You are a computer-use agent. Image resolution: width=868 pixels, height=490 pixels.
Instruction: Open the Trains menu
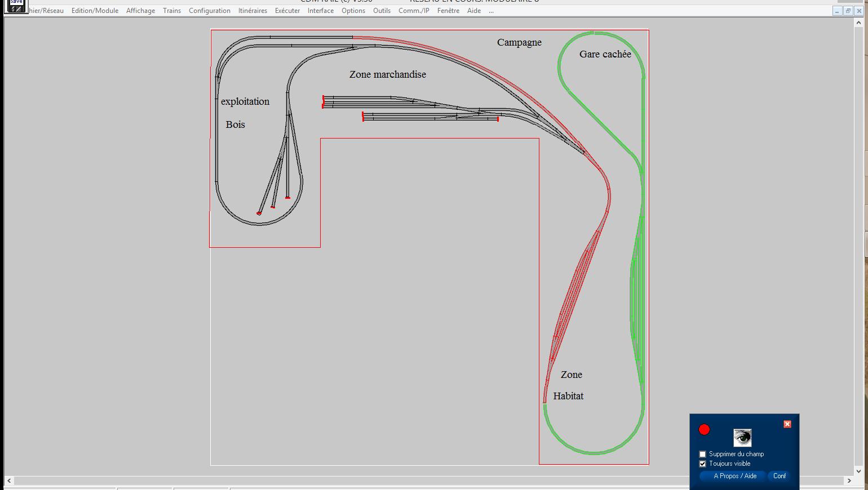click(172, 11)
